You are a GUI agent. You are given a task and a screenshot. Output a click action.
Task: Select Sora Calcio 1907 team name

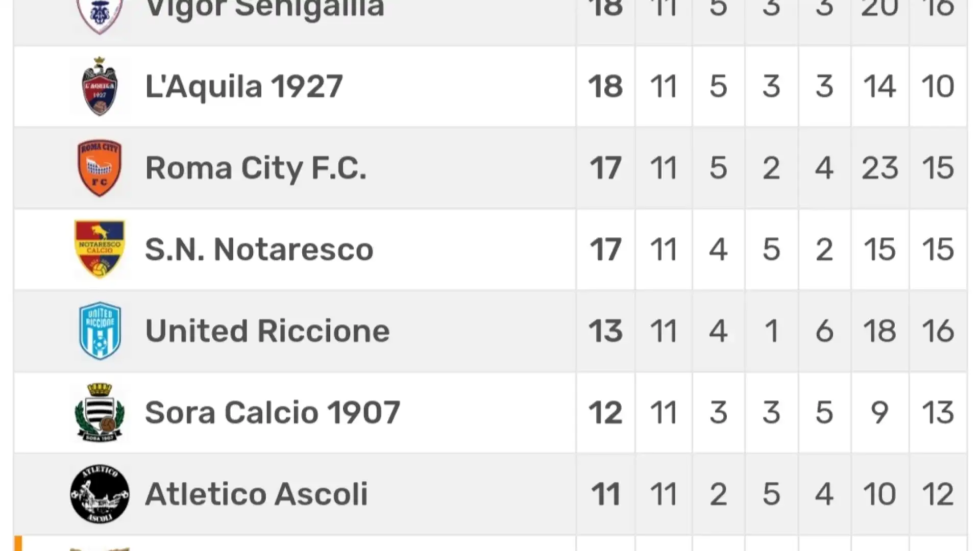click(273, 413)
